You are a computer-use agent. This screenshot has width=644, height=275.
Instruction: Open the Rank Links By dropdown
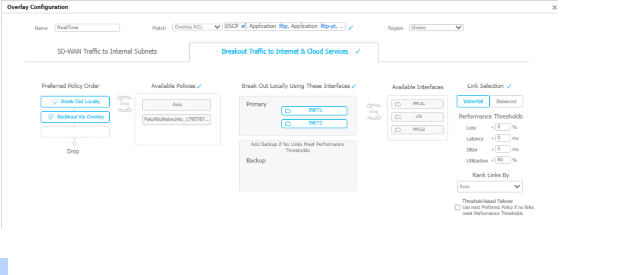(x=490, y=187)
